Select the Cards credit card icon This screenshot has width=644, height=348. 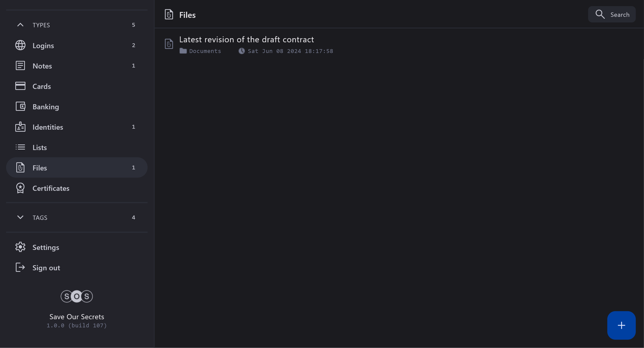[x=20, y=86]
